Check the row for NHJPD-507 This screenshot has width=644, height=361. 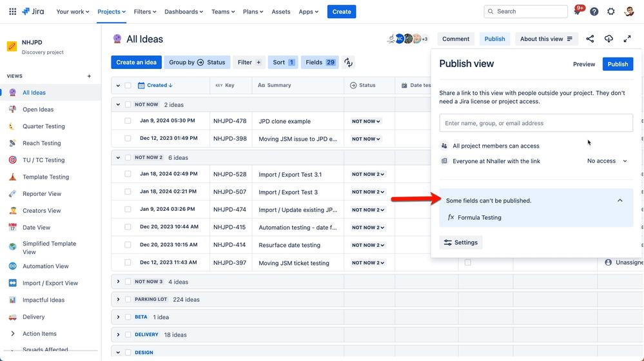pos(128,192)
